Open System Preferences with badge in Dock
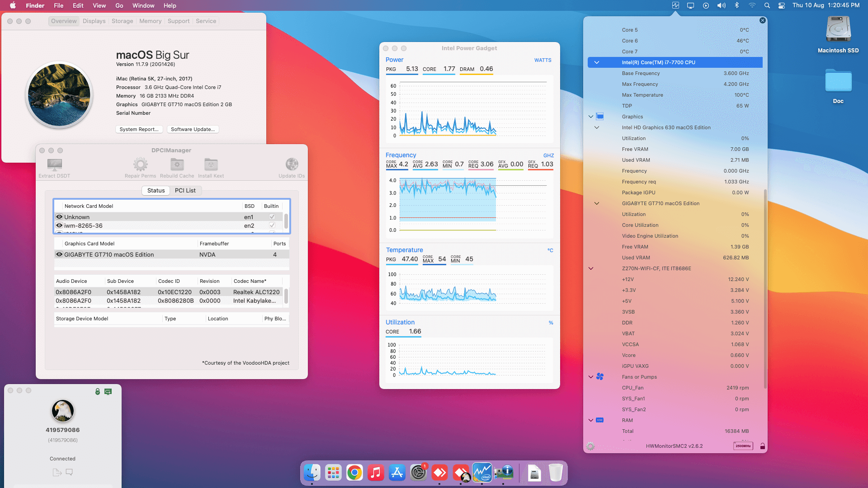Screen dimensions: 868x488 click(418, 473)
